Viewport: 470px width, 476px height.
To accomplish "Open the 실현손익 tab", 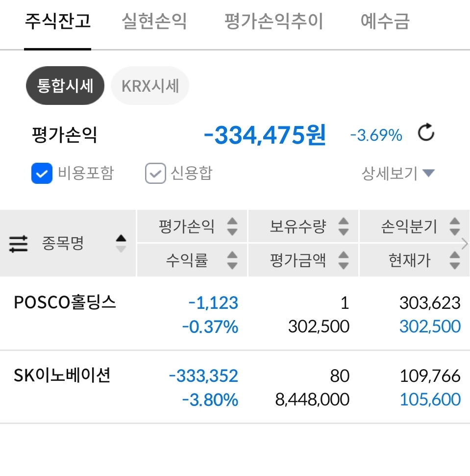I will coord(154,21).
